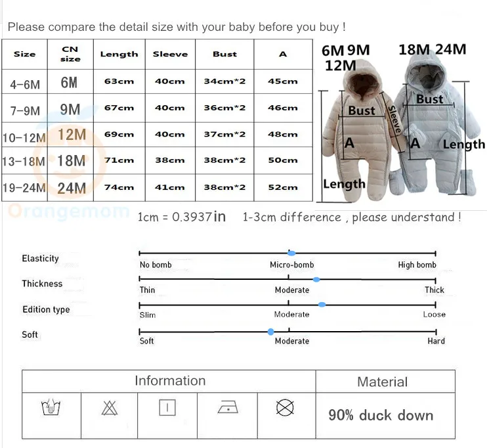The image size is (487, 448).
Task: Click the "A" column header in table
Action: point(283,54)
